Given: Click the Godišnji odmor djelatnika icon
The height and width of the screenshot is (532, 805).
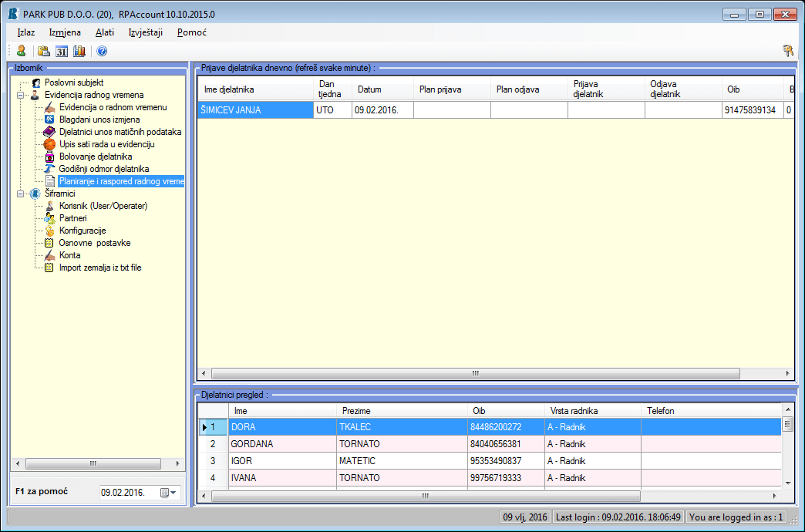Looking at the screenshot, I should coord(49,169).
